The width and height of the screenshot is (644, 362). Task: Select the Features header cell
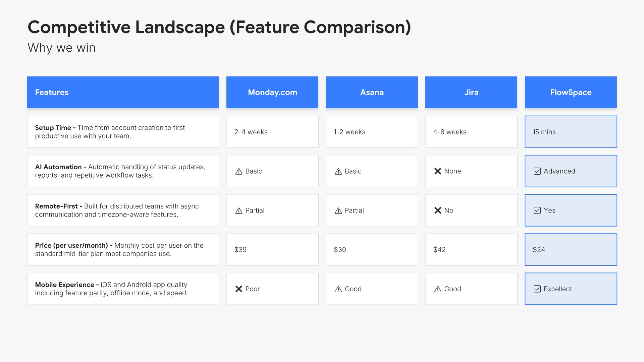[123, 92]
